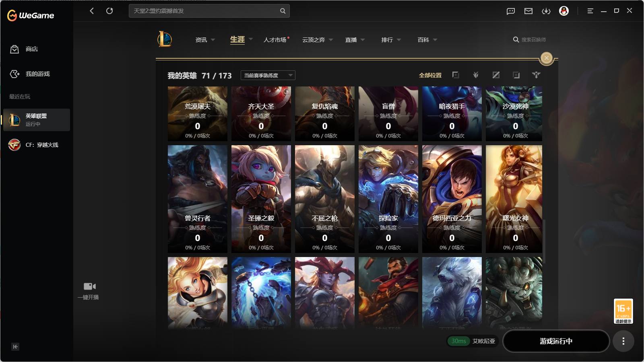The height and width of the screenshot is (362, 644).
Task: Expand the 生涯 dropdown arrow
Action: pos(251,39)
